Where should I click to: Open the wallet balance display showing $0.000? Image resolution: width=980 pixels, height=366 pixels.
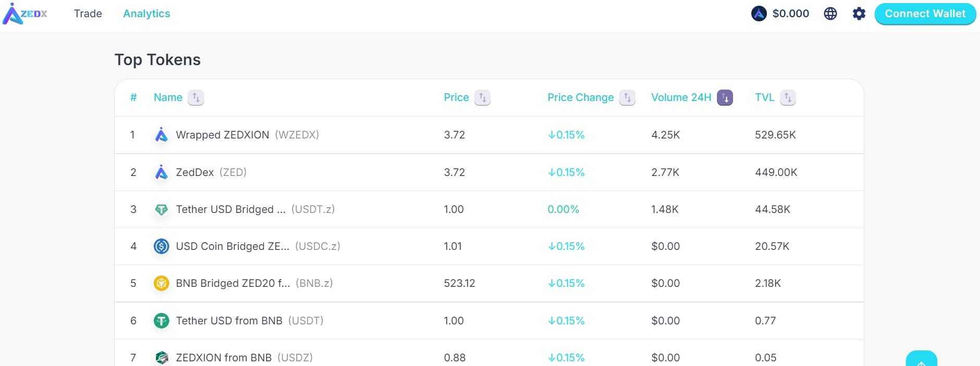pyautogui.click(x=780, y=14)
